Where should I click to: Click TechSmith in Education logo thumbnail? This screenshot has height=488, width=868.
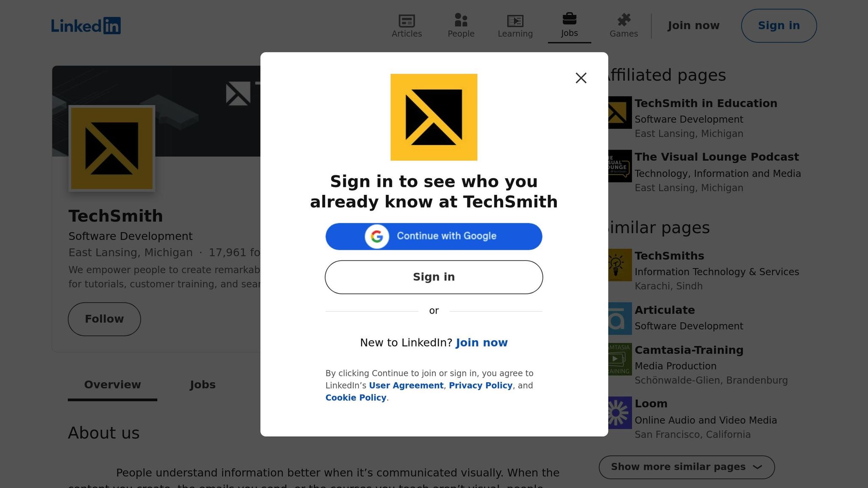click(620, 113)
